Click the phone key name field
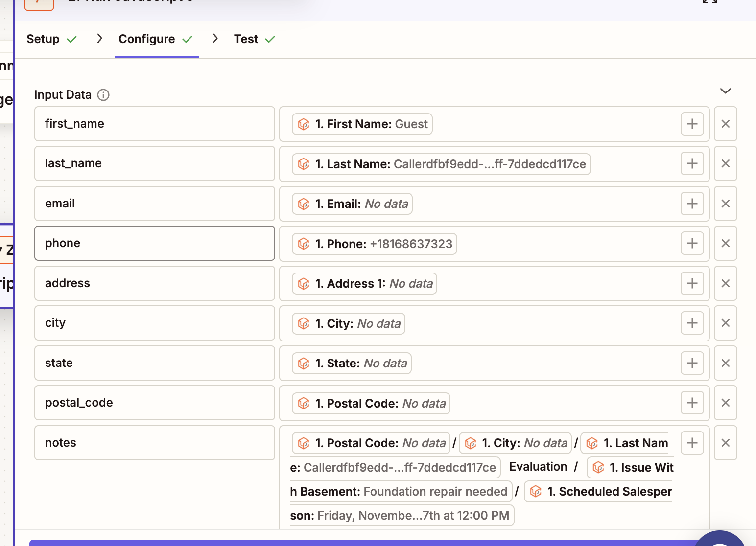Viewport: 756px width, 546px height. 154,244
